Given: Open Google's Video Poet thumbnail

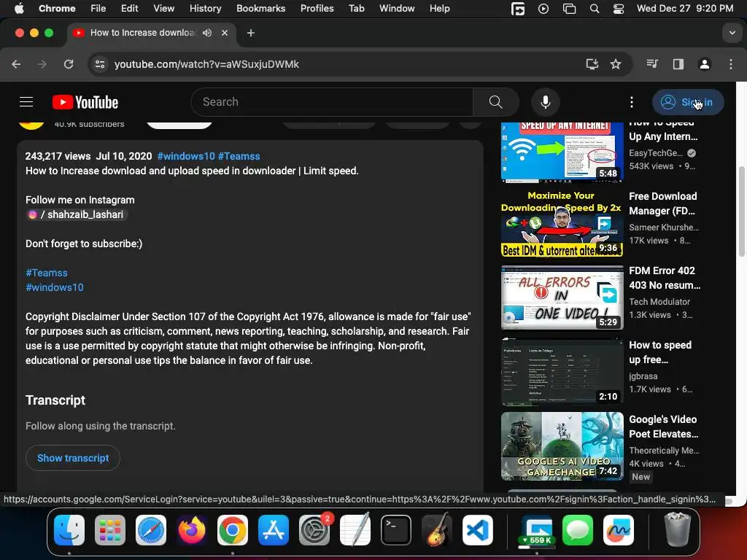Looking at the screenshot, I should pos(562,446).
